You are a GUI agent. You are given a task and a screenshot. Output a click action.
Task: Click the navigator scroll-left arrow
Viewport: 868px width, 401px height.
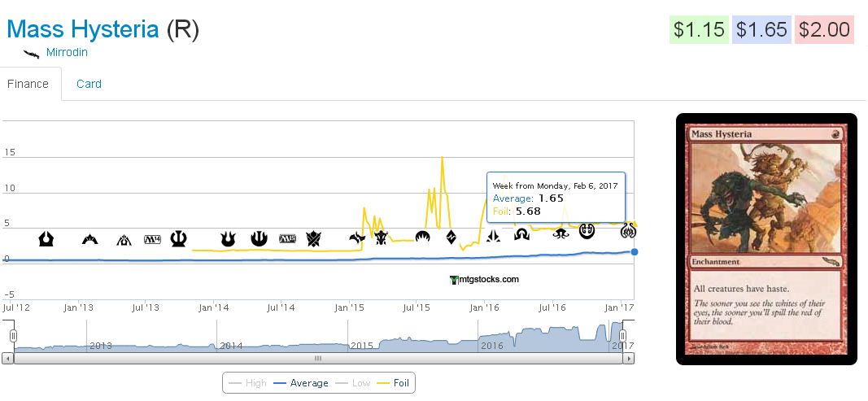(x=8, y=359)
